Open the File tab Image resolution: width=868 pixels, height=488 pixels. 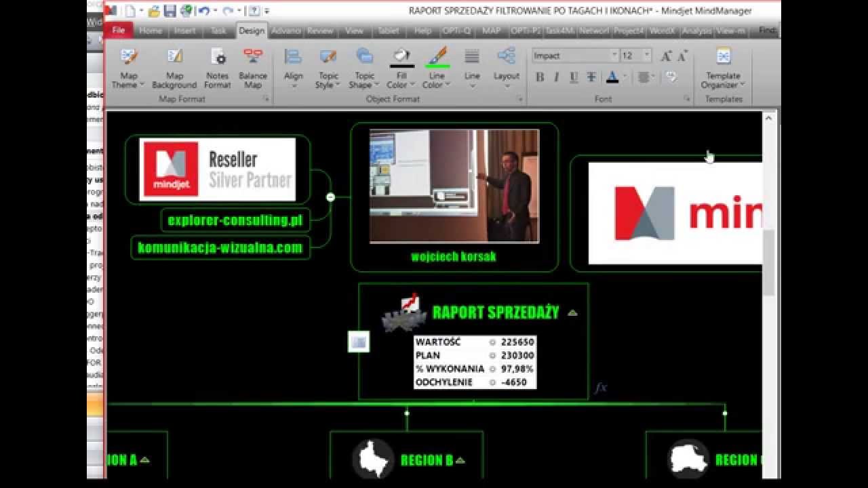click(118, 30)
